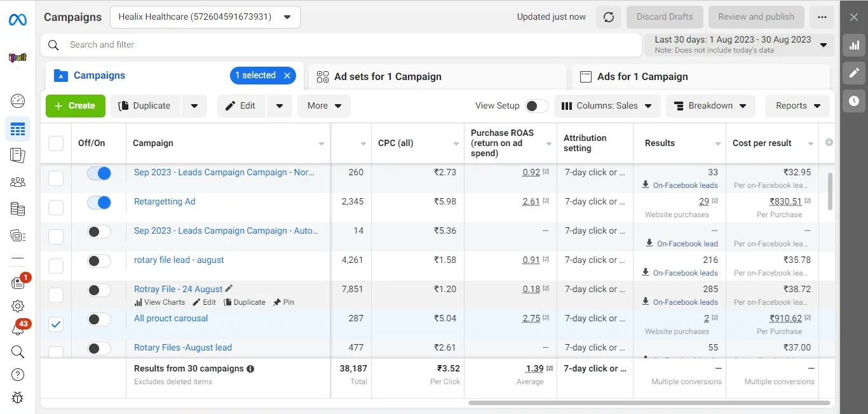Viewport: 868px width, 414px height.
Task: Click the Discard Drafts button
Action: point(665,17)
